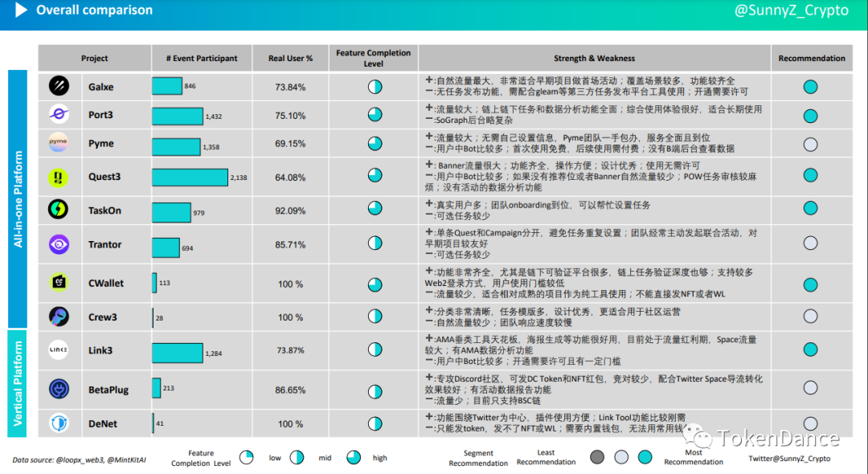Select Galxe's feature completion pie icon
868x474 pixels.
coord(375,87)
